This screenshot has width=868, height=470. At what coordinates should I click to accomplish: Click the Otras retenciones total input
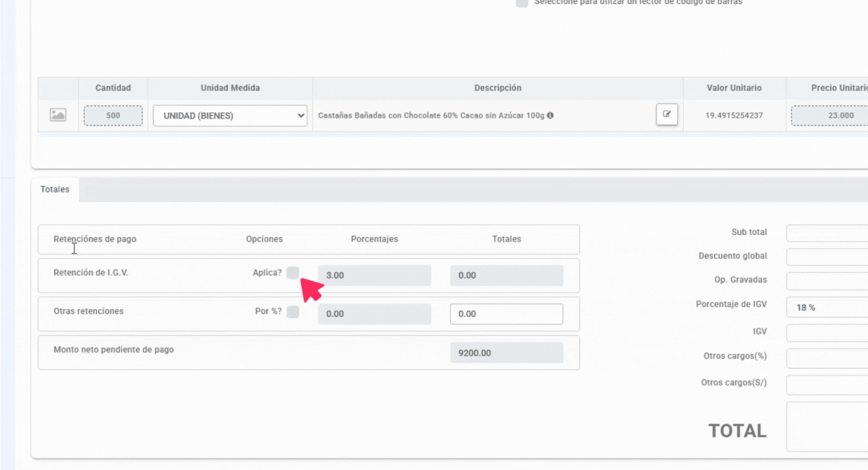(x=506, y=314)
